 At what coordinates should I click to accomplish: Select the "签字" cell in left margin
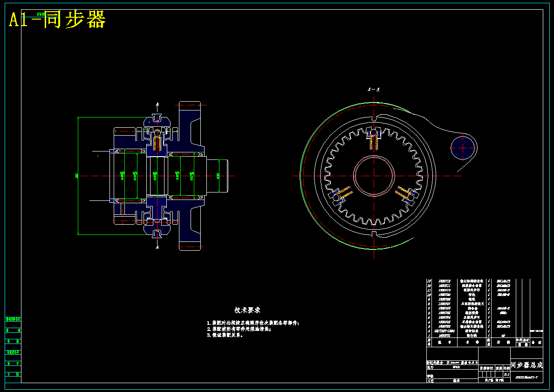point(13,364)
